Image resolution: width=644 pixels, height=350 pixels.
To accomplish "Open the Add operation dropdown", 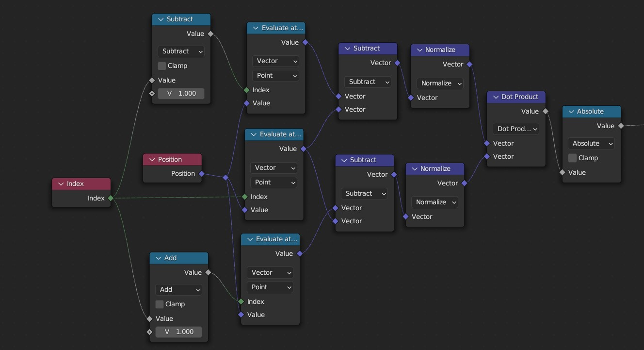I will (179, 290).
